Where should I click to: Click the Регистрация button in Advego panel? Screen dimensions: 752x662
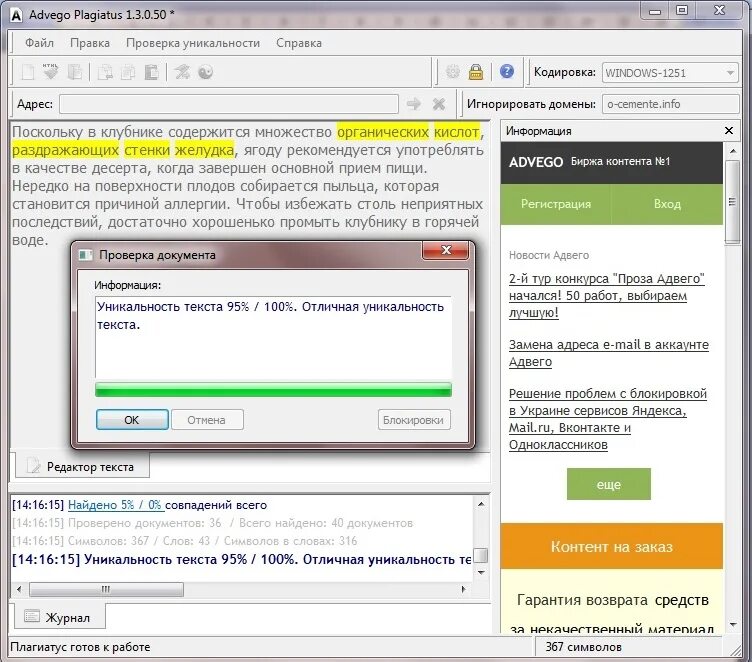point(556,204)
